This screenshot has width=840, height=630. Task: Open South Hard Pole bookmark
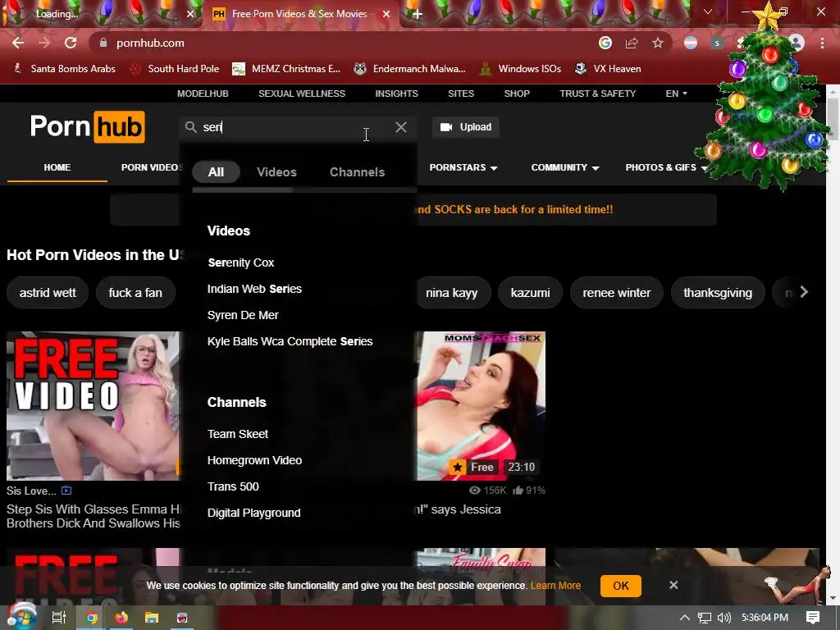(175, 69)
